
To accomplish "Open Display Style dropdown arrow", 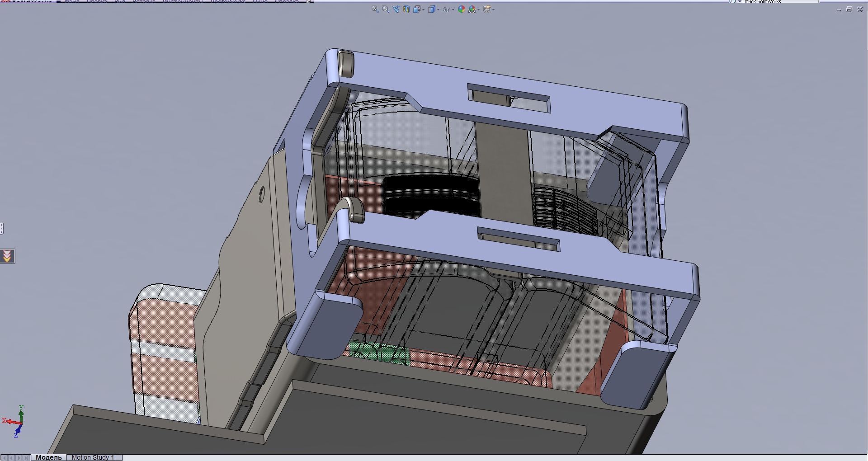I will [438, 9].
